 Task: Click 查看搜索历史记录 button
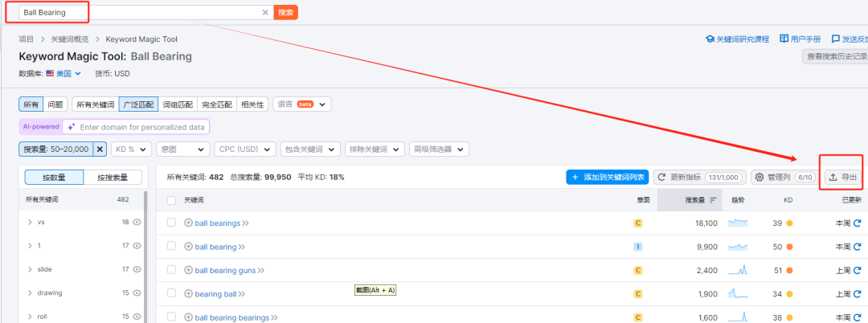[835, 56]
